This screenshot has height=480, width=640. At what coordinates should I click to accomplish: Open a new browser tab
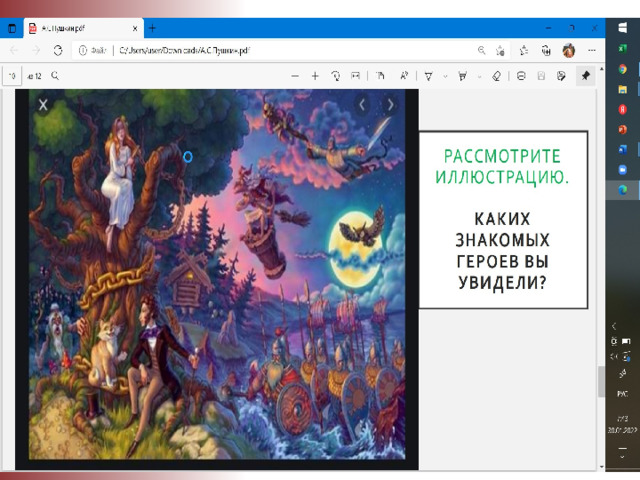point(152,28)
